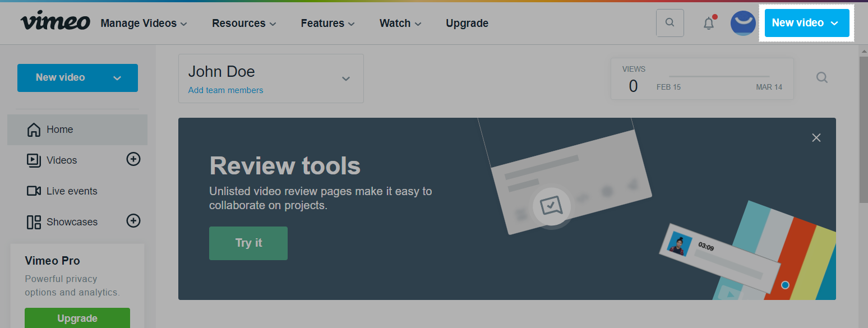Open the notifications bell
The width and height of the screenshot is (868, 328).
point(709,23)
